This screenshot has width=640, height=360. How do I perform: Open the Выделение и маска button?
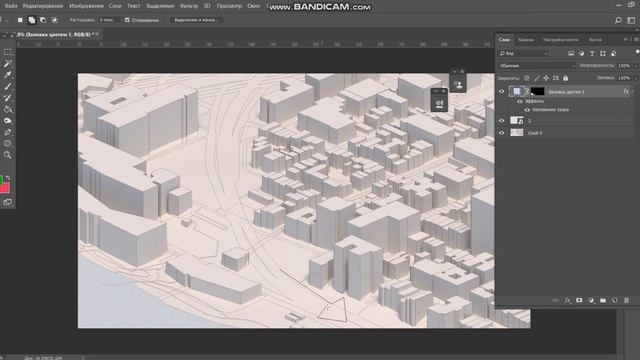coord(197,20)
